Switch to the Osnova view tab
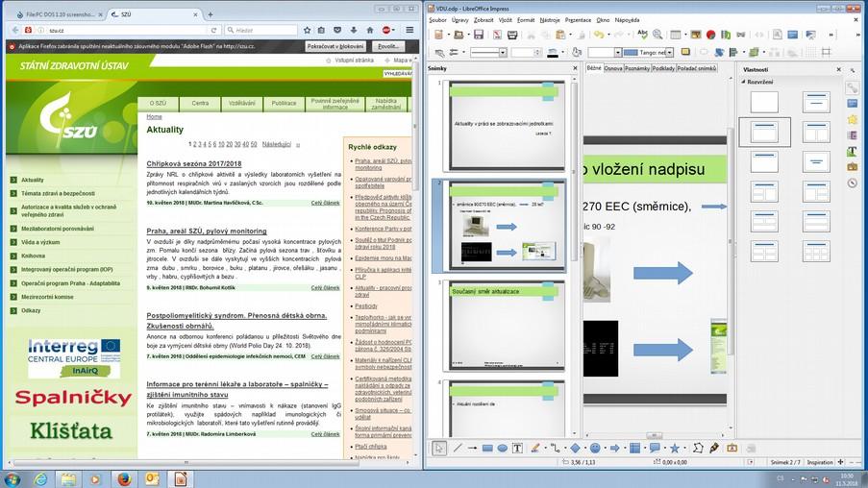Screen dimensions: 868x488 (613, 68)
